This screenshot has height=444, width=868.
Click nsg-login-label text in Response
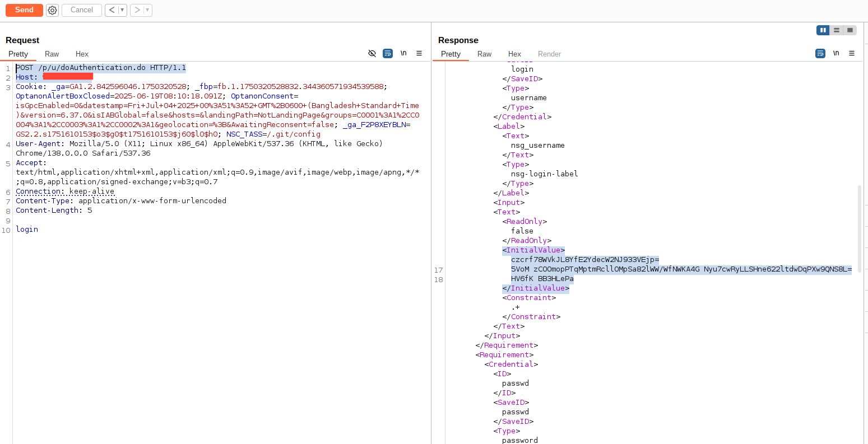[x=545, y=174]
